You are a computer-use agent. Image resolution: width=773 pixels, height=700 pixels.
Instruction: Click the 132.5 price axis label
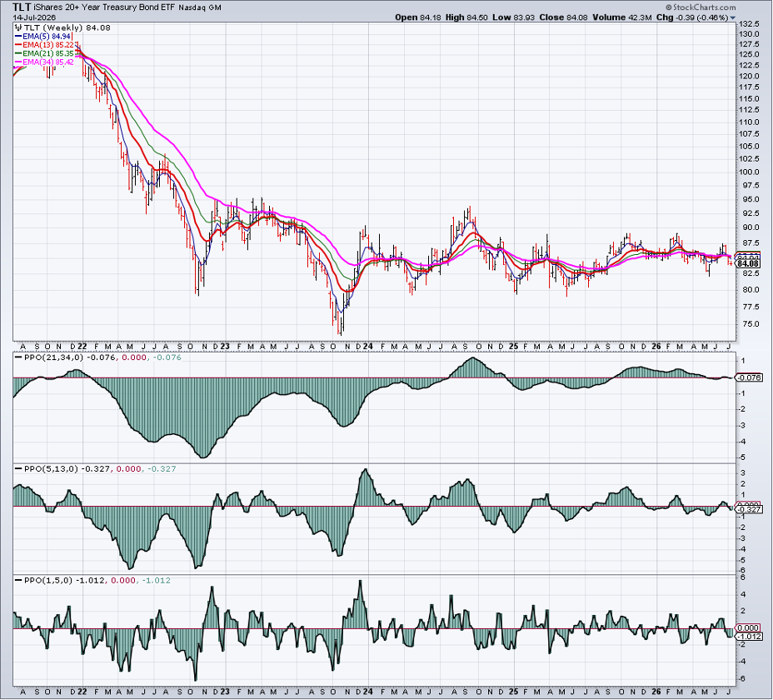point(748,23)
